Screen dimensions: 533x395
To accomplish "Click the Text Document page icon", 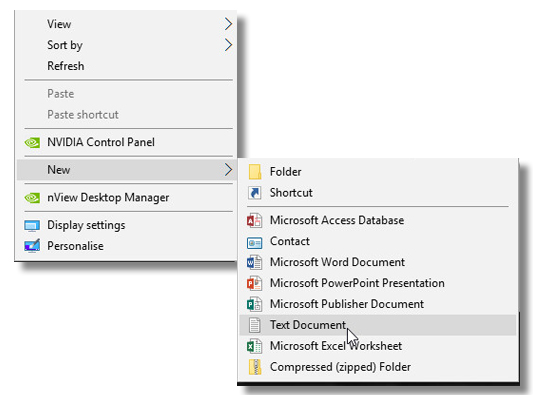I will coord(254,325).
